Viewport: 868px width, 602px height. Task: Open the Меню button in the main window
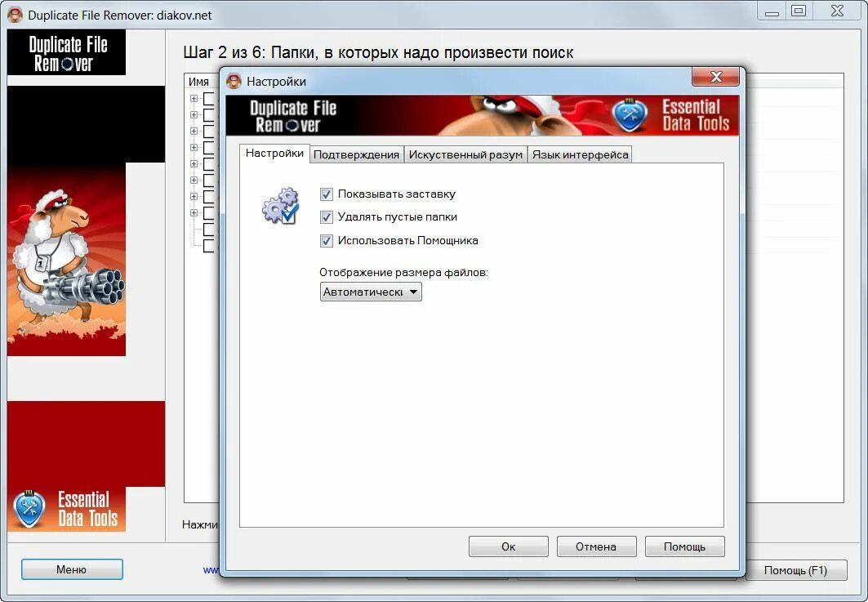(72, 569)
